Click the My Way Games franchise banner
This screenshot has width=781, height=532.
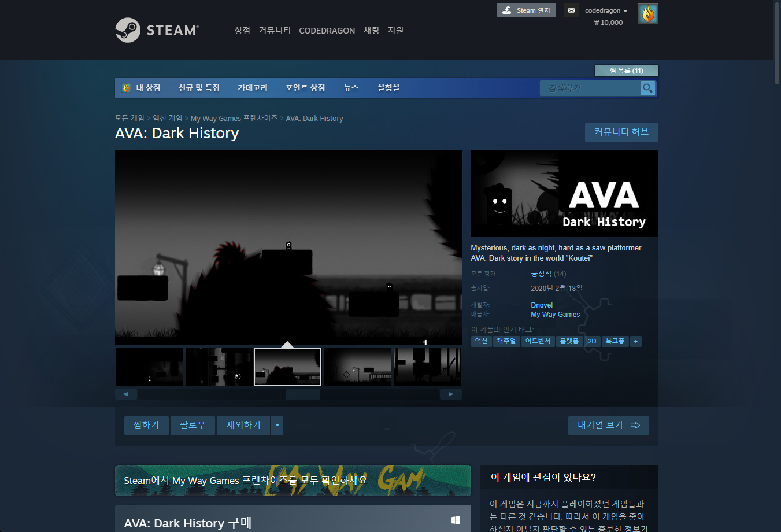293,481
